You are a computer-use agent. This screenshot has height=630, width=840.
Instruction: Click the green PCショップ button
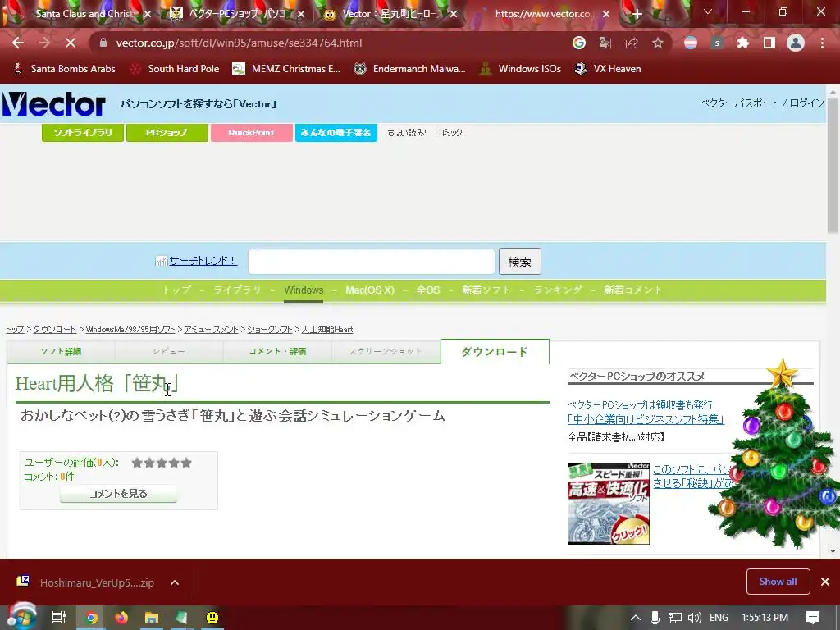[167, 133]
